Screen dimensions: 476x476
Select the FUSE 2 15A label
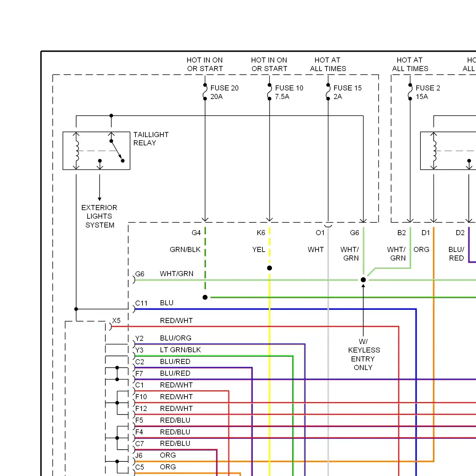click(x=428, y=92)
